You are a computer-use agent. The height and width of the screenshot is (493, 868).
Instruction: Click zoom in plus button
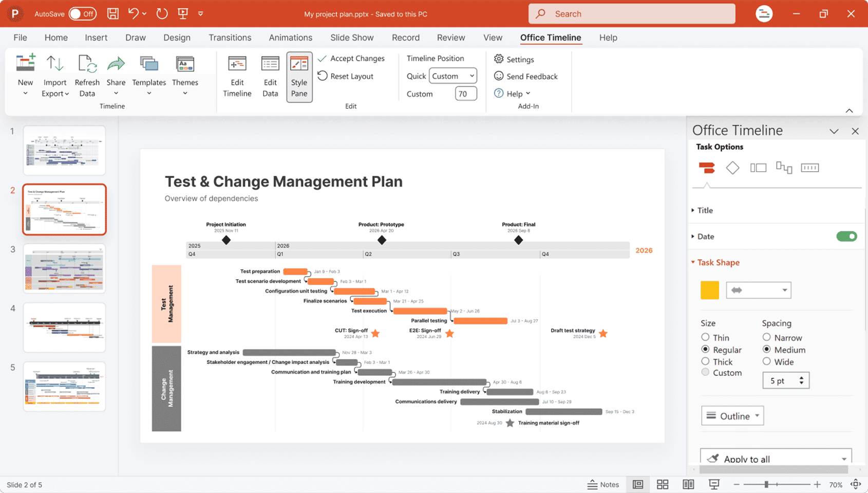[x=817, y=484]
